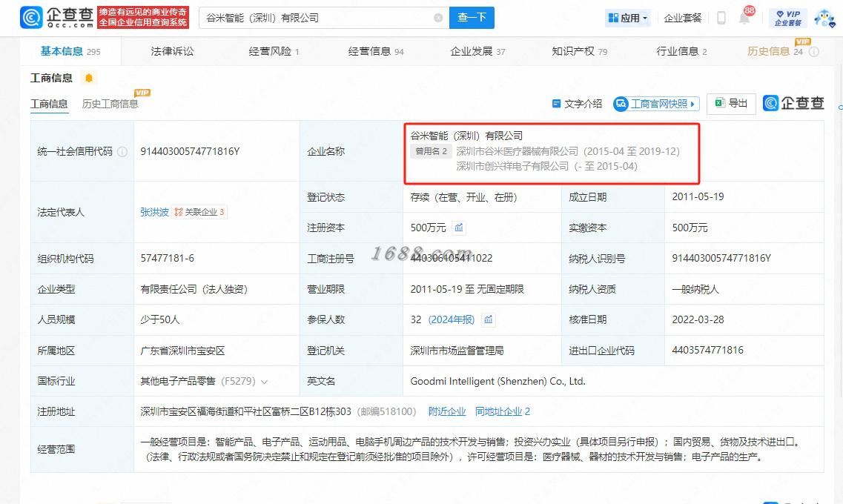843x504 pixels.
Task: Open the 同地址企业 2 link
Action: 502,411
